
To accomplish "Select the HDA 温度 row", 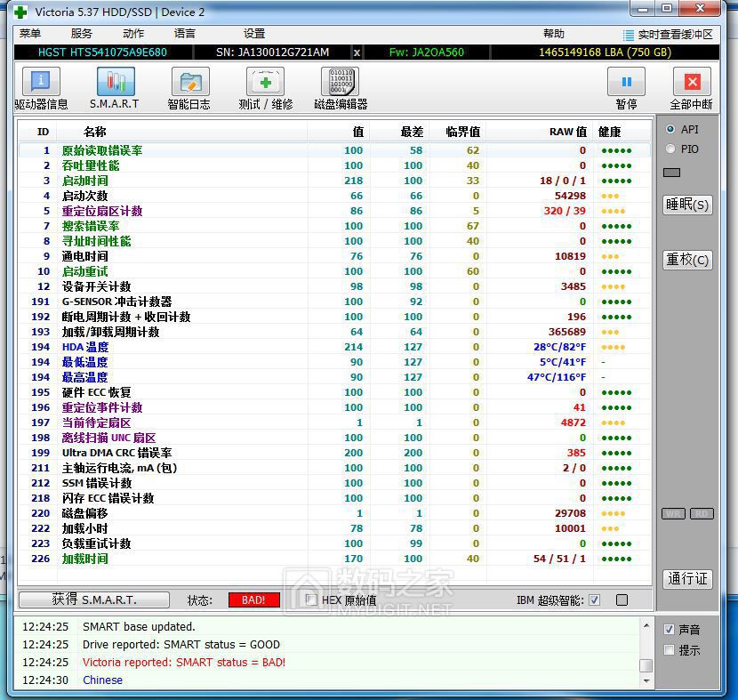I will point(334,347).
